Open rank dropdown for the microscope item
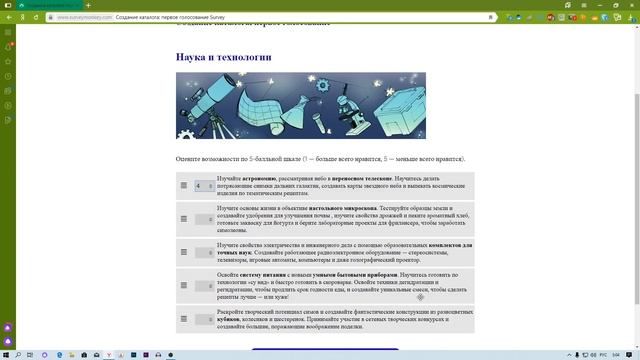 204,219
